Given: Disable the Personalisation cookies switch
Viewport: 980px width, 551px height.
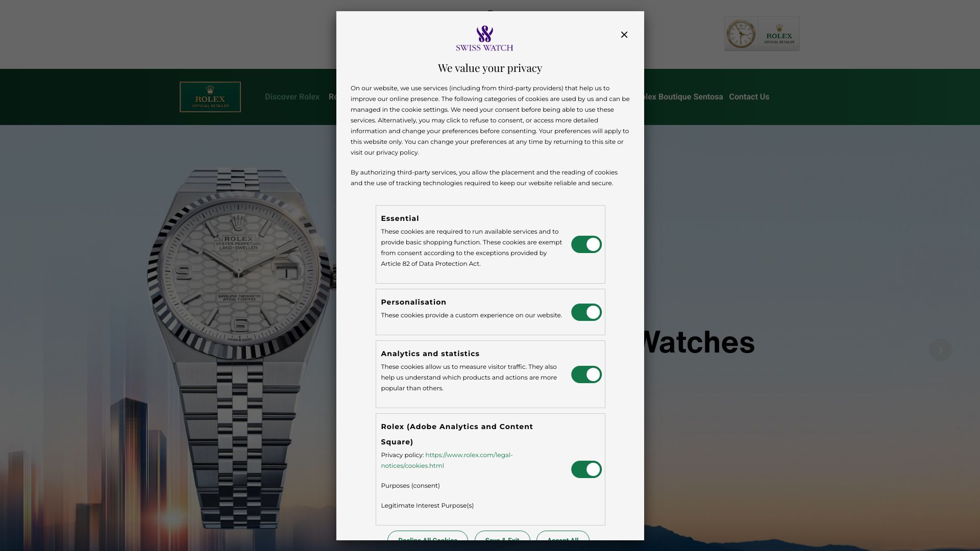Looking at the screenshot, I should pos(586,312).
